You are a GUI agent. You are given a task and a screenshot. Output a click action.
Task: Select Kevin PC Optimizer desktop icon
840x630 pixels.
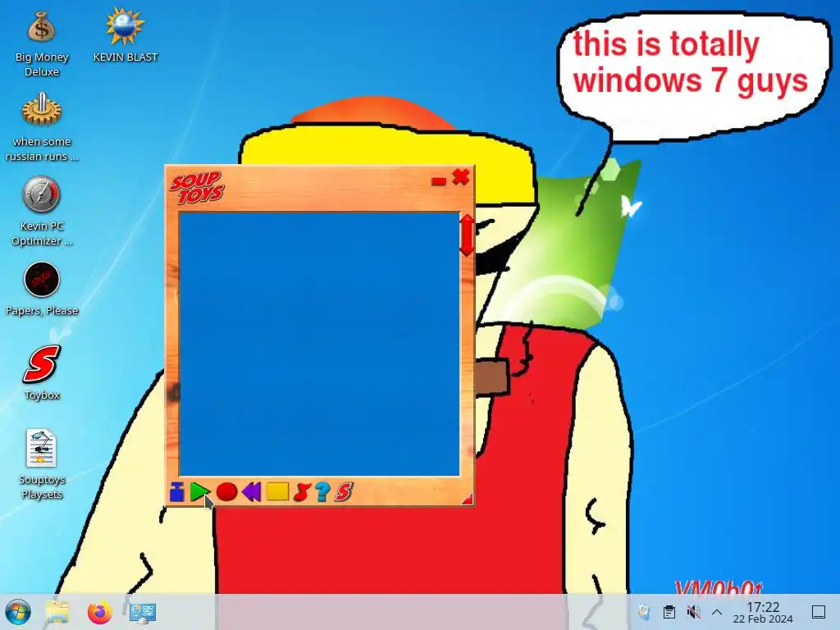(42, 212)
